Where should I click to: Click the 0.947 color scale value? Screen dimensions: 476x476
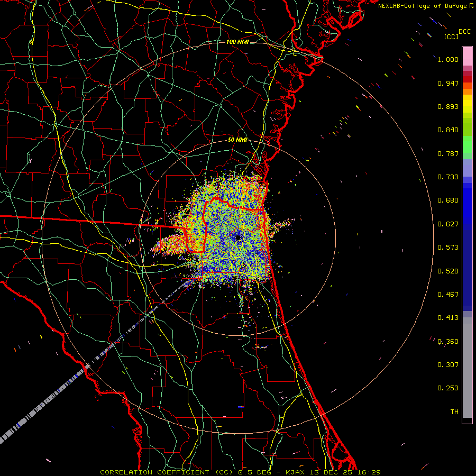(x=448, y=83)
